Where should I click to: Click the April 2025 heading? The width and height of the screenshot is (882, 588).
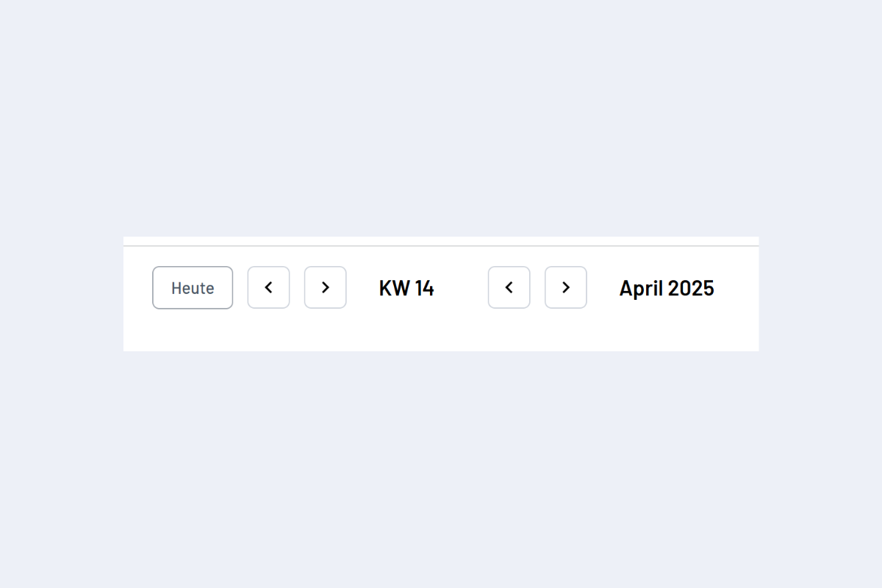(x=666, y=288)
